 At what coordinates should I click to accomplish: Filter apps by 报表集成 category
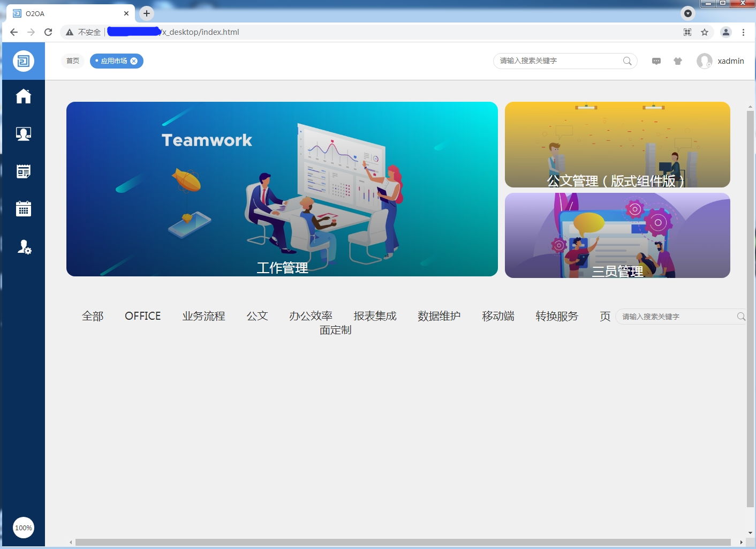coord(375,316)
